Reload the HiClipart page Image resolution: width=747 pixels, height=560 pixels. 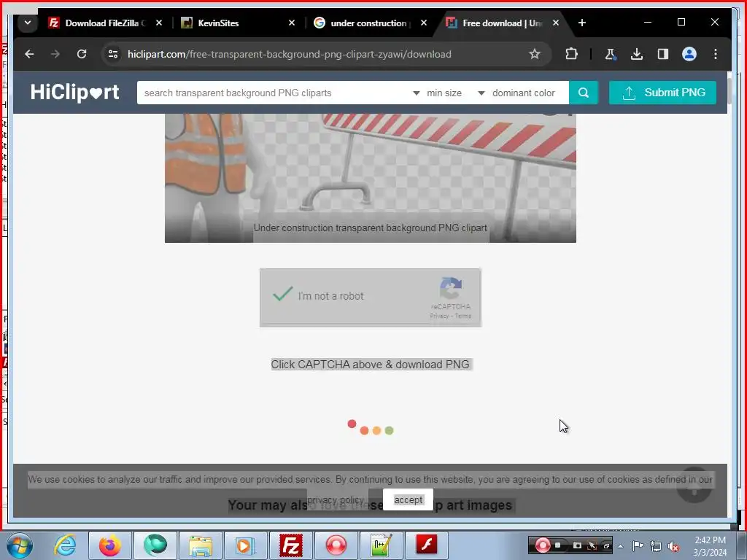tap(82, 54)
